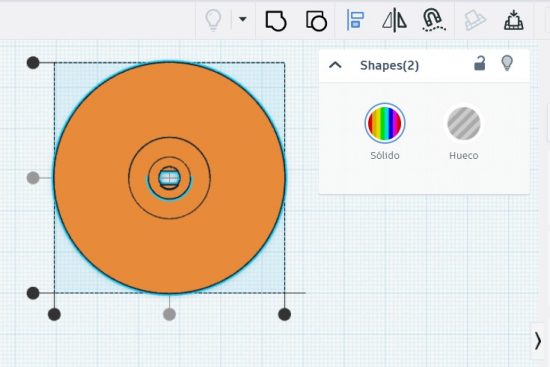Click the Sólido label
The height and width of the screenshot is (367, 550).
(x=385, y=155)
